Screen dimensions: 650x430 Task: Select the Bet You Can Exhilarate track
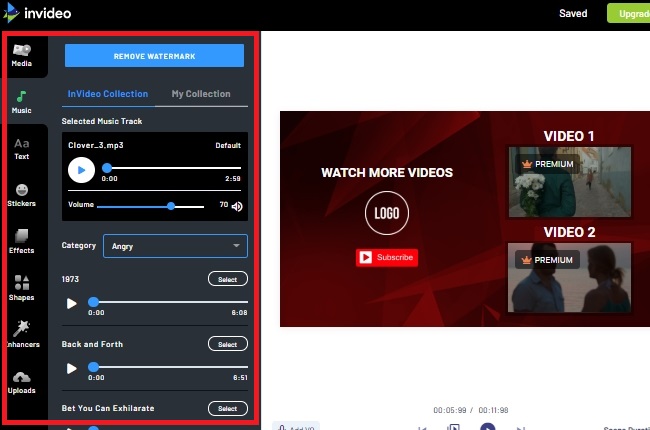pyautogui.click(x=228, y=408)
